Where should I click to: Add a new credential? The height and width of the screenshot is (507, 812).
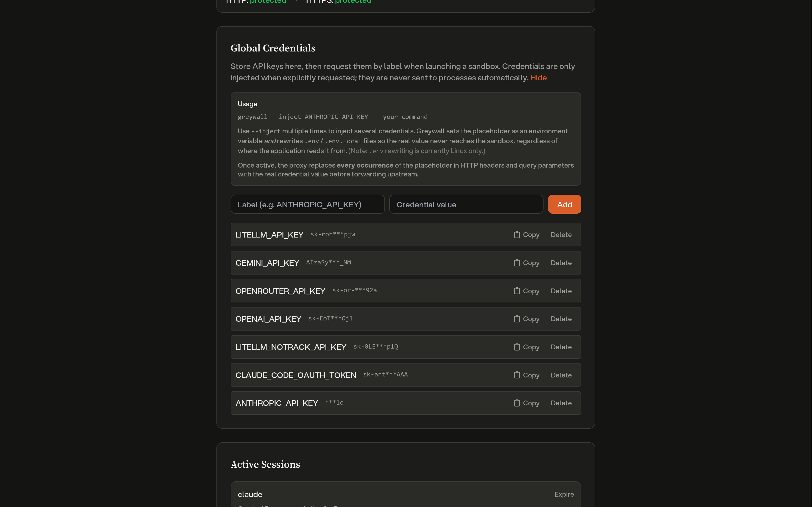point(564,204)
